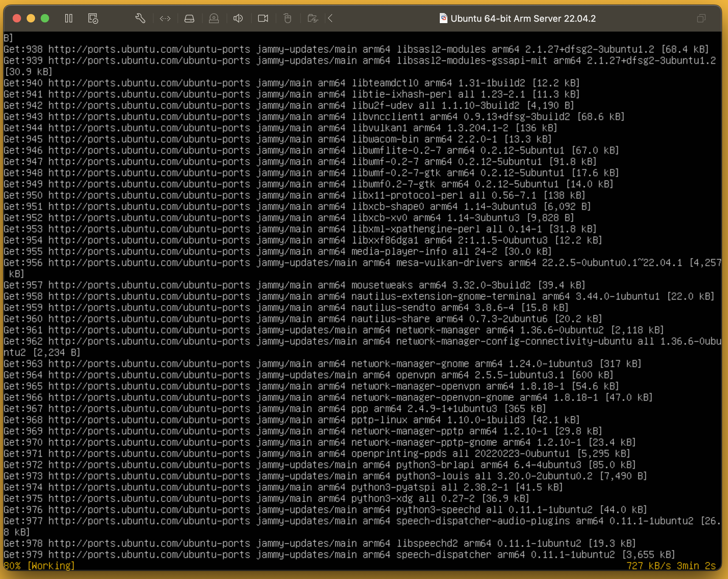Click the camera device icon
The image size is (728, 579).
pos(263,18)
